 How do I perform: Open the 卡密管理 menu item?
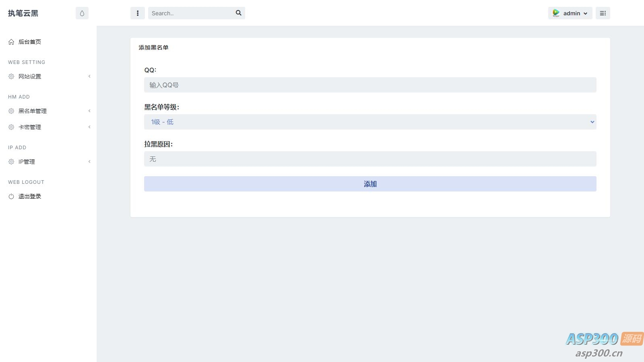point(30,127)
